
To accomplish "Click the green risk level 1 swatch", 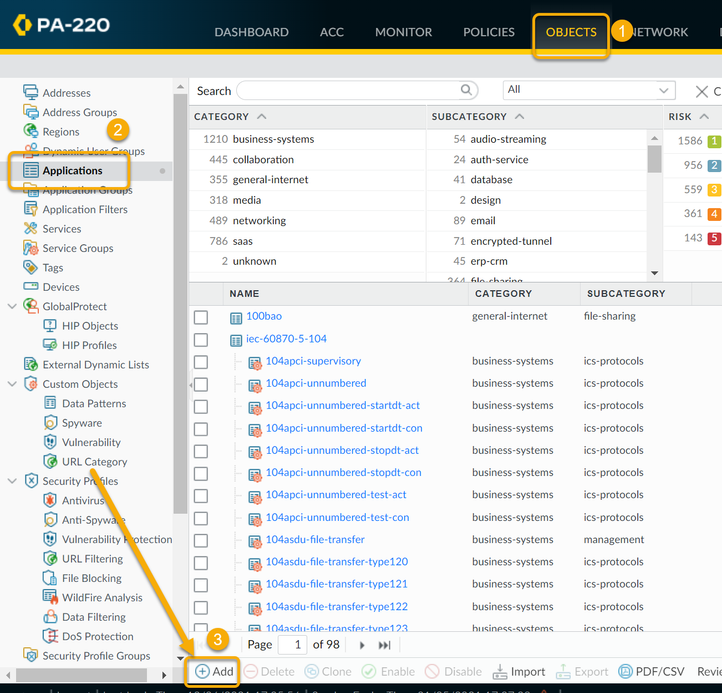I will 714,142.
